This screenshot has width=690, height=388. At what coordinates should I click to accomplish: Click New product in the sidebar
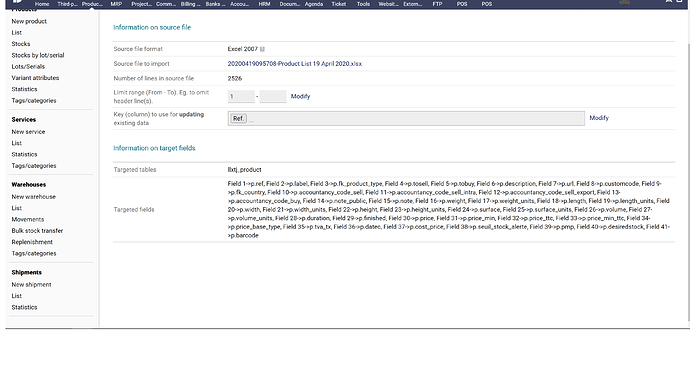29,21
